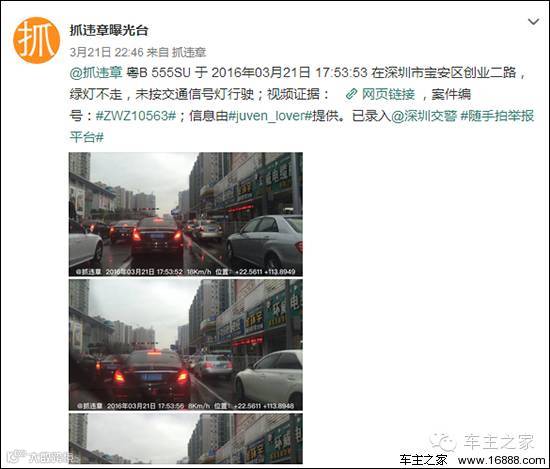Click the chain icon beside 网页链接

pos(351,94)
